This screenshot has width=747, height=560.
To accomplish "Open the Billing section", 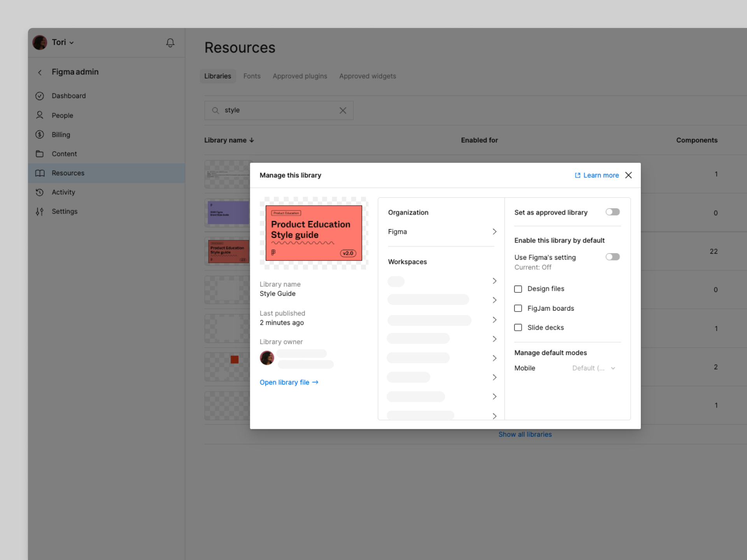I will [61, 135].
